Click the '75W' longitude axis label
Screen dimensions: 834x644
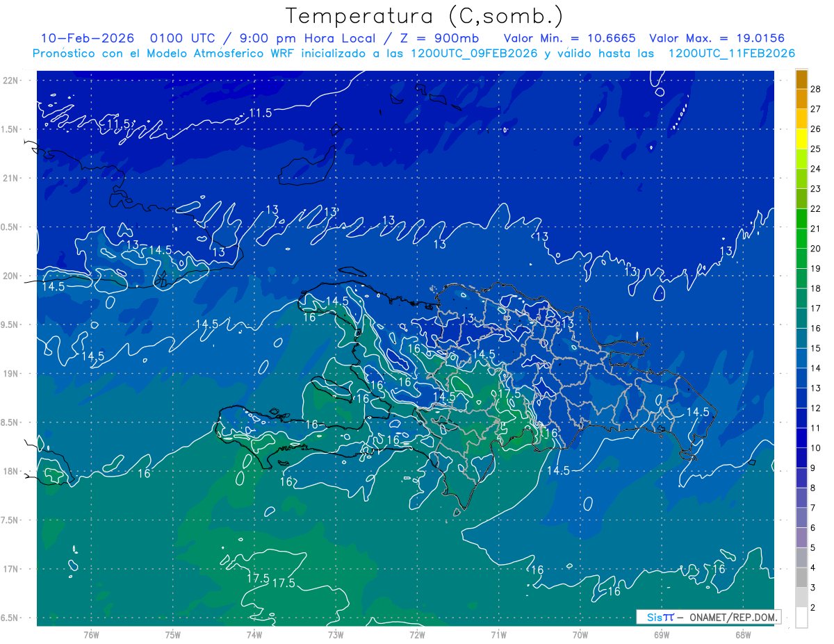[x=172, y=636]
